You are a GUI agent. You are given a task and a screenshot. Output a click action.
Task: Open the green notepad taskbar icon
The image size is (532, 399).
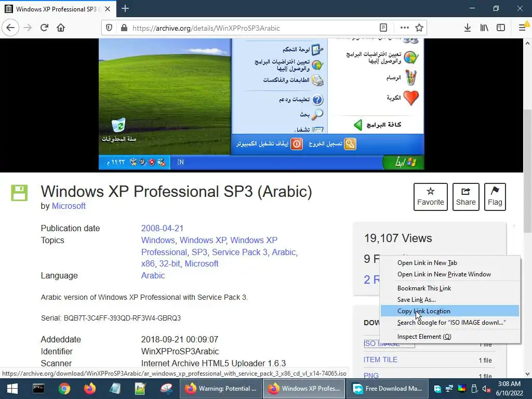(140, 389)
